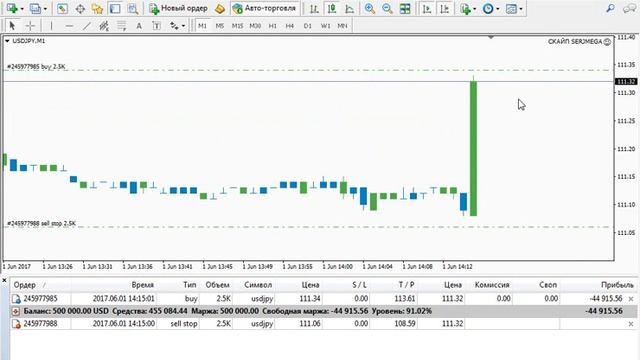Switch to W1 timeframe
This screenshot has width=640, height=360.
click(x=325, y=26)
